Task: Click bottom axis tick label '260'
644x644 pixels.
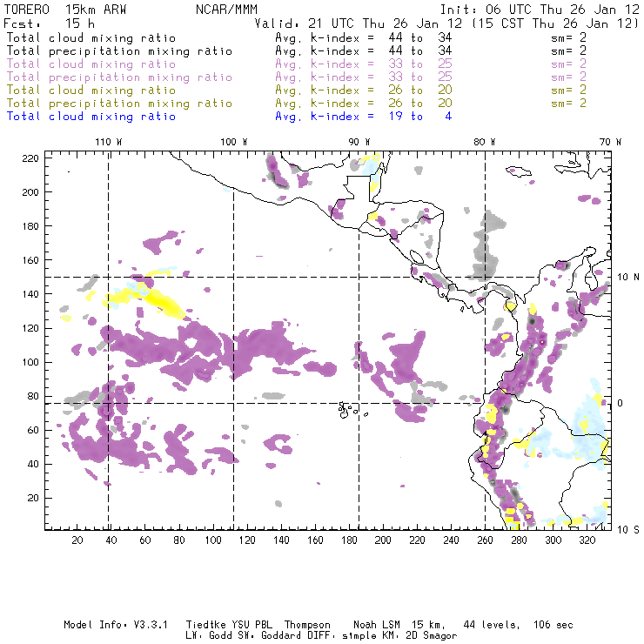Action: [485, 540]
